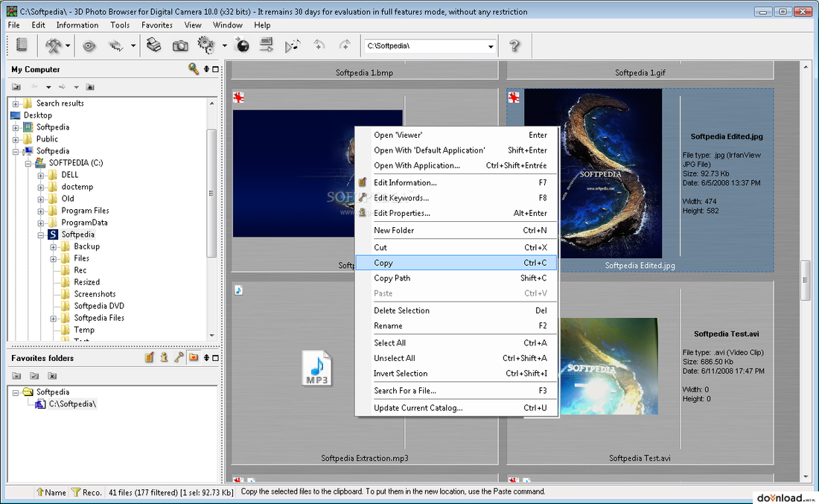Choose Delete Selection in the context menu
The height and width of the screenshot is (504, 819).
tap(456, 310)
